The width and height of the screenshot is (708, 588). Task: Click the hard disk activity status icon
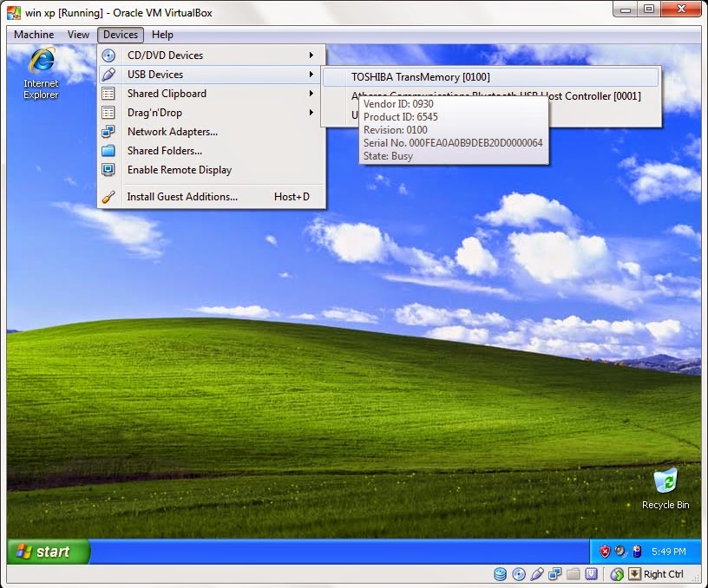[500, 574]
